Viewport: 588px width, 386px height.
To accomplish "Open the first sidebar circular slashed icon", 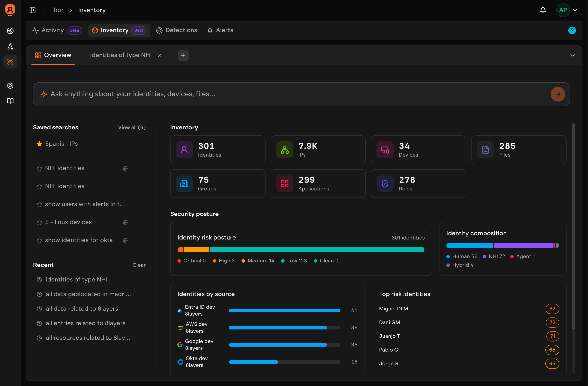I will click(10, 31).
